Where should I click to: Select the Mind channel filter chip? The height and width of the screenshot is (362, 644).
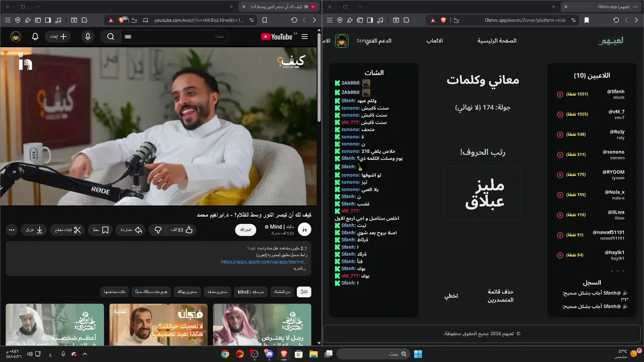pyautogui.click(x=251, y=292)
